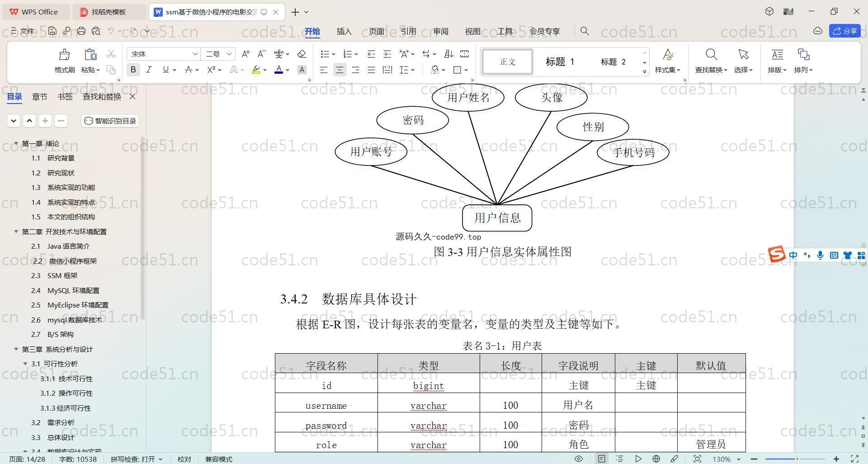Open the 页面 ribbon tab
This screenshot has width=868, height=464.
click(376, 31)
